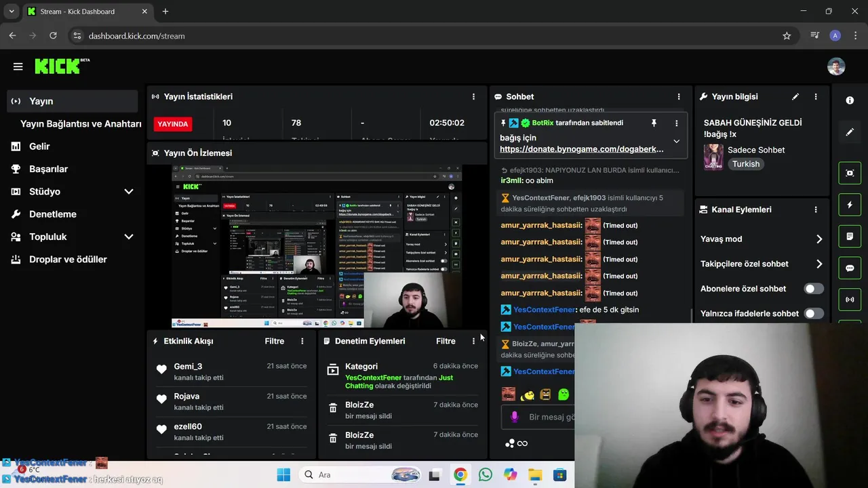Viewport: 868px width, 488px height.
Task: Expand the pinned BotRix message chevron
Action: (x=676, y=141)
